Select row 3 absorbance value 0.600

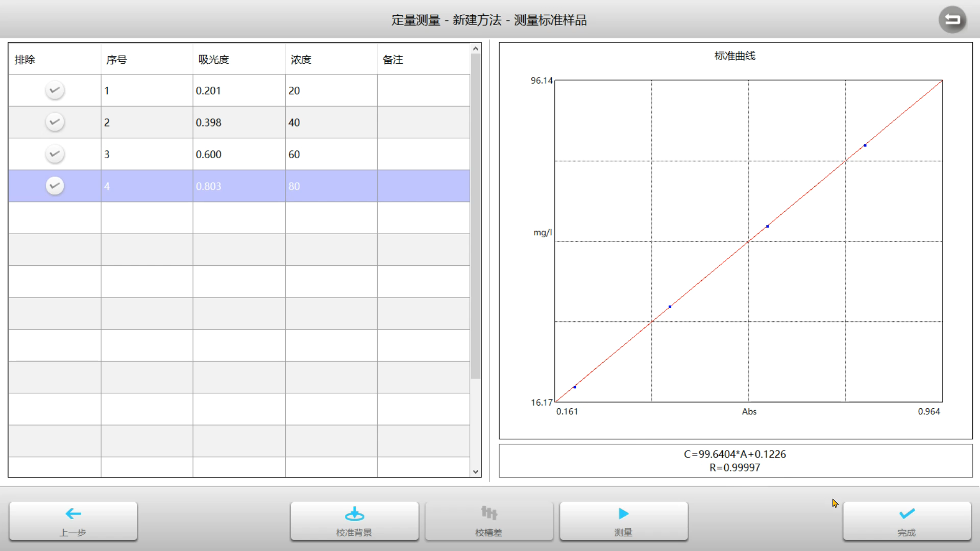209,154
